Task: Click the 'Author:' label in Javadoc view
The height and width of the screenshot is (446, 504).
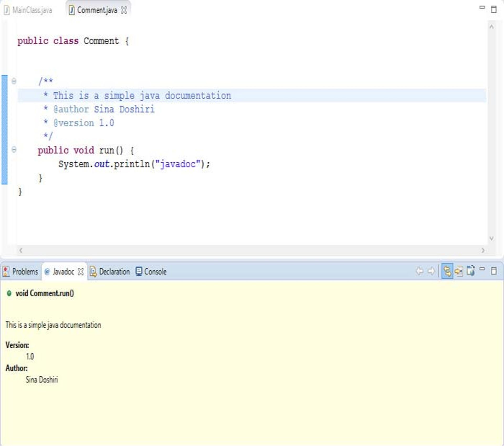Action: click(x=17, y=368)
